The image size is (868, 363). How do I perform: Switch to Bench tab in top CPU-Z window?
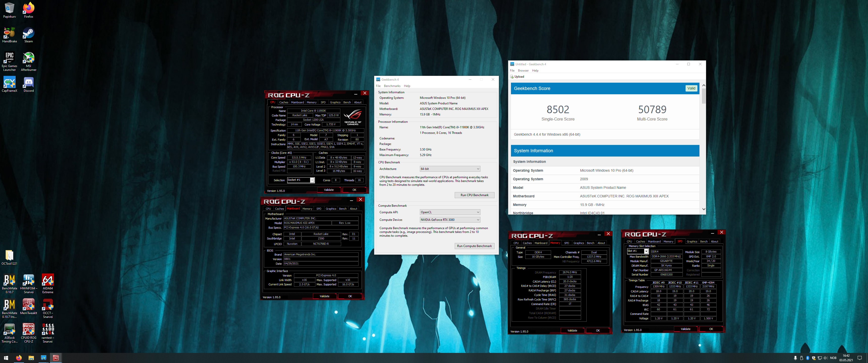pos(347,102)
